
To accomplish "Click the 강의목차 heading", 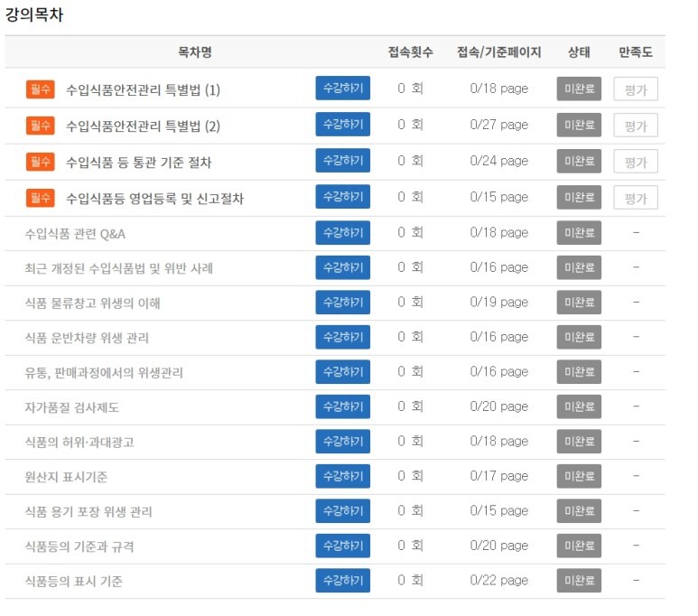I will 34,14.
